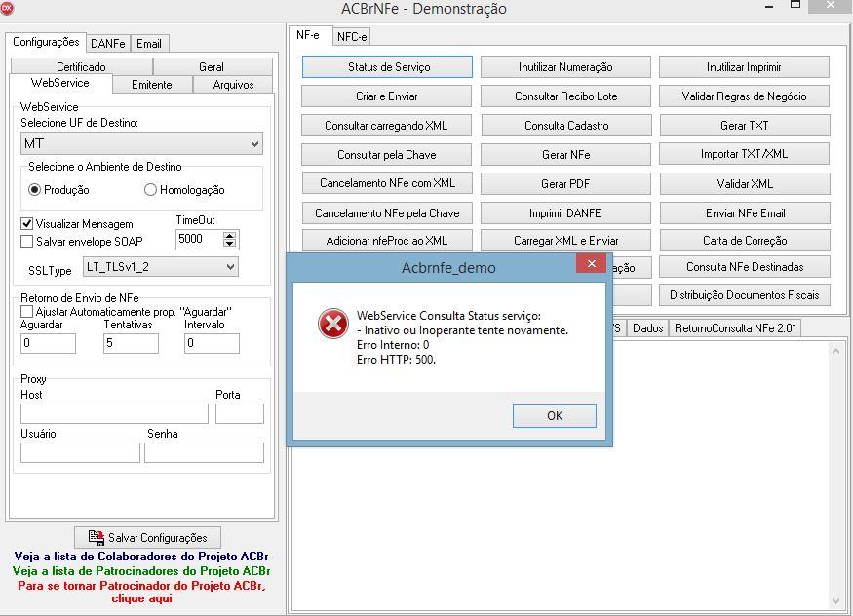This screenshot has width=853, height=616.
Task: Switch to the Certificado tab
Action: (x=82, y=66)
